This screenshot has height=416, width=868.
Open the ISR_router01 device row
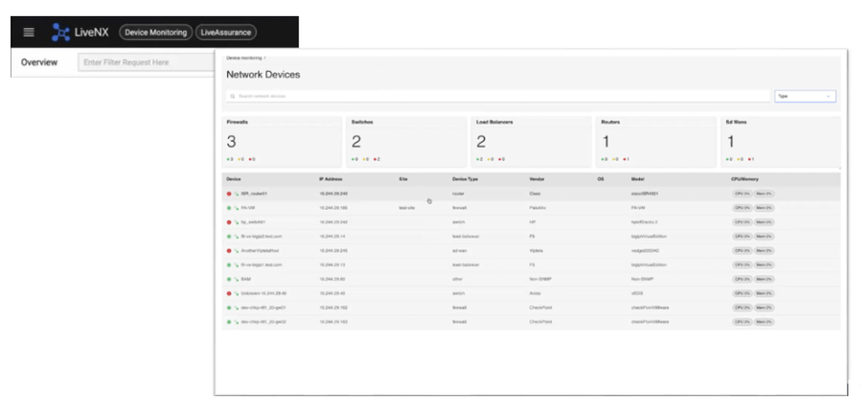[x=531, y=194]
